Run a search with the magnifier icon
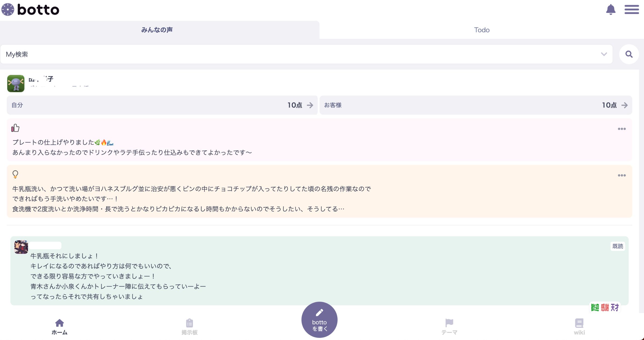 (629, 54)
